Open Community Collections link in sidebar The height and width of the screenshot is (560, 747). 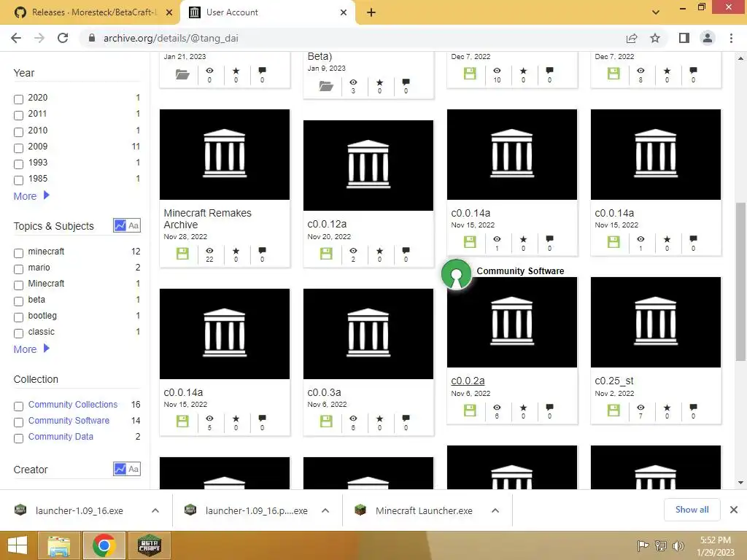(73, 404)
